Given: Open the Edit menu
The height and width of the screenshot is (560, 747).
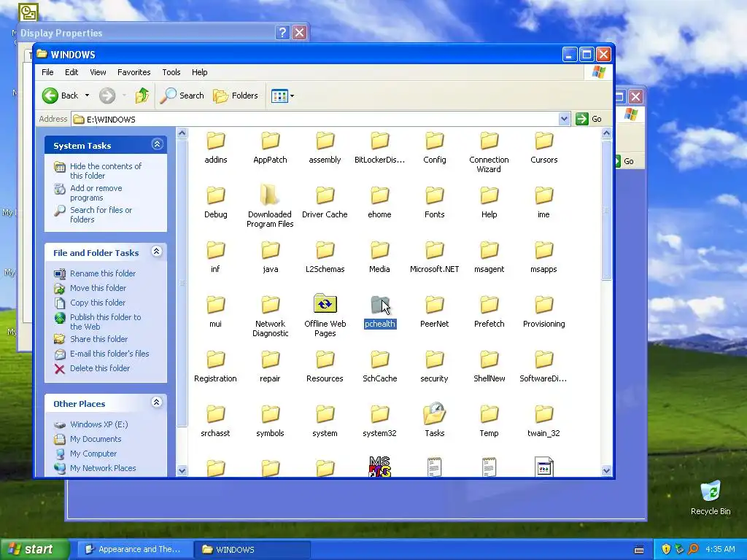Looking at the screenshot, I should [71, 72].
